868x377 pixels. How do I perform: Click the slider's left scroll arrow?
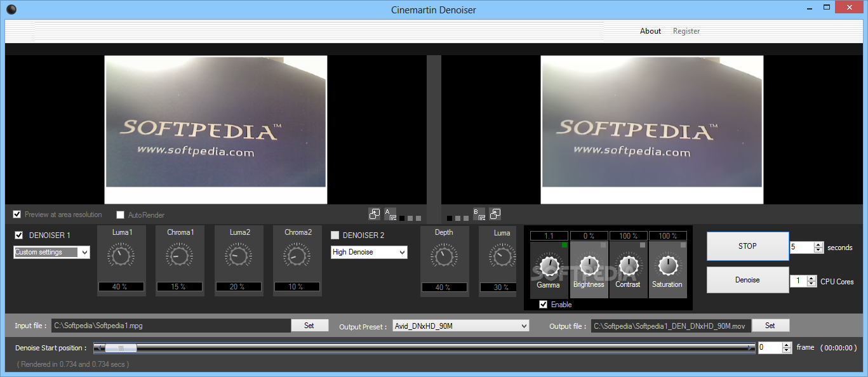(98, 348)
